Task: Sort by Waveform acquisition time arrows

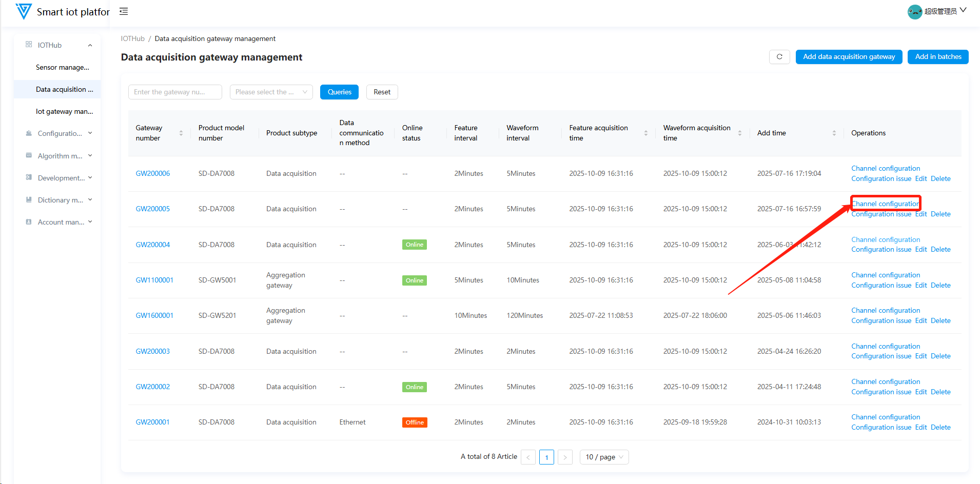Action: [739, 133]
